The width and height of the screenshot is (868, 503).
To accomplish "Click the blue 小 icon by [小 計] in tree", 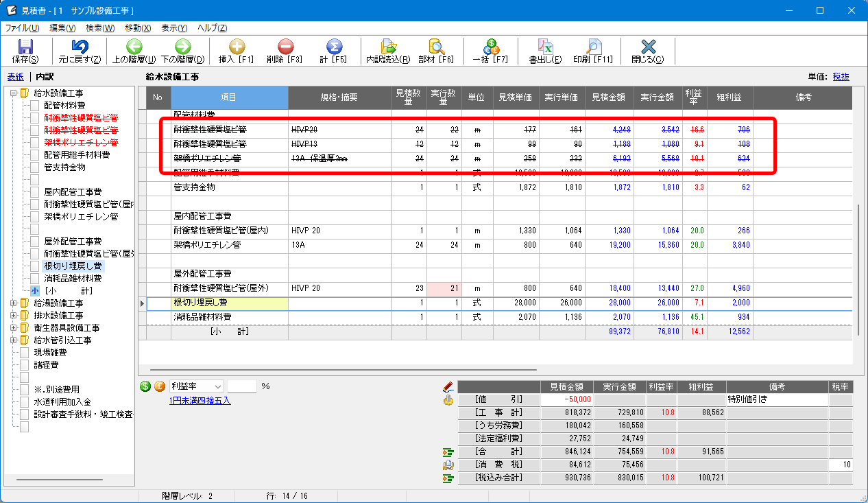I will tap(35, 291).
